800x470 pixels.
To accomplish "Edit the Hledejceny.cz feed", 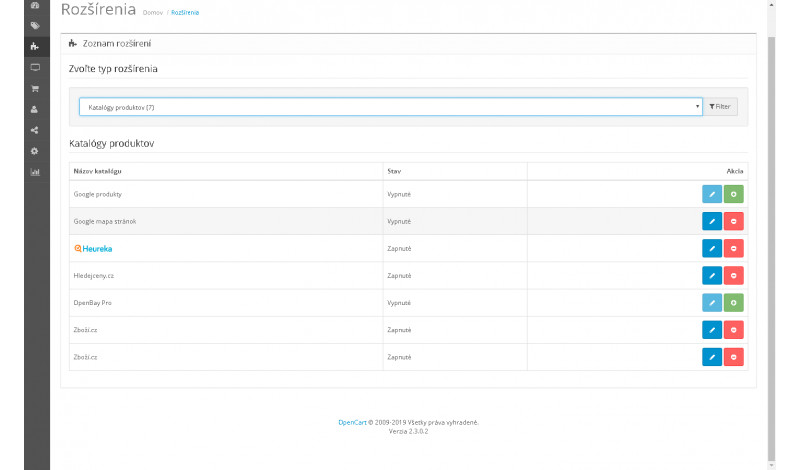I will [712, 276].
